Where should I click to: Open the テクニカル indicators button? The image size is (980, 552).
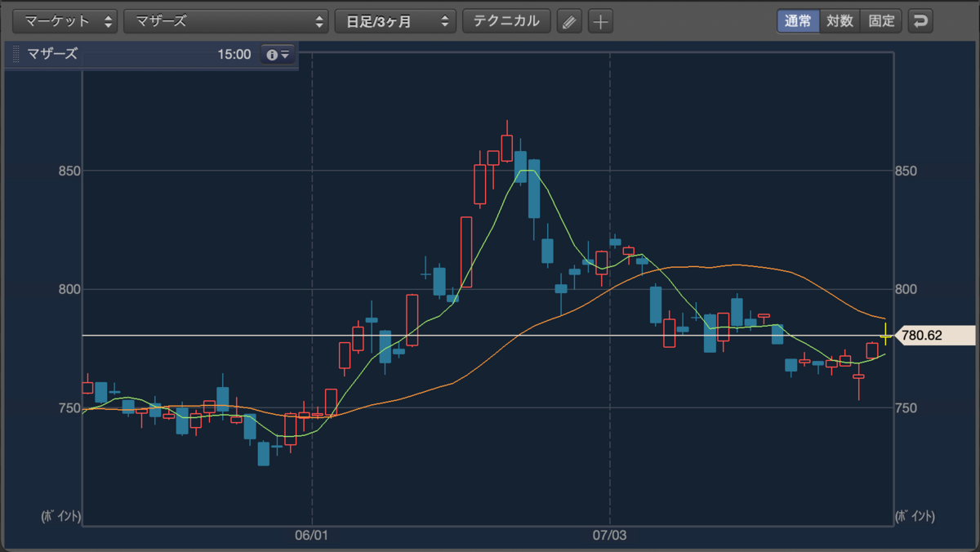click(506, 21)
